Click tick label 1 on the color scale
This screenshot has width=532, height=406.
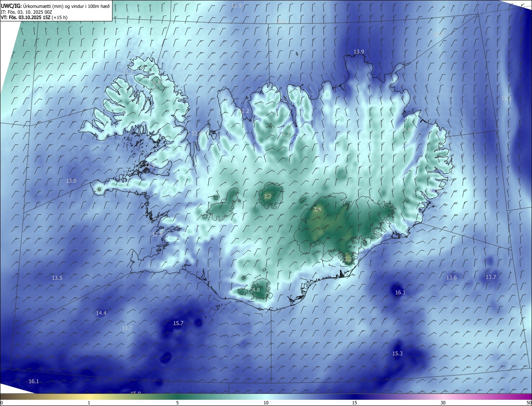pos(89,403)
